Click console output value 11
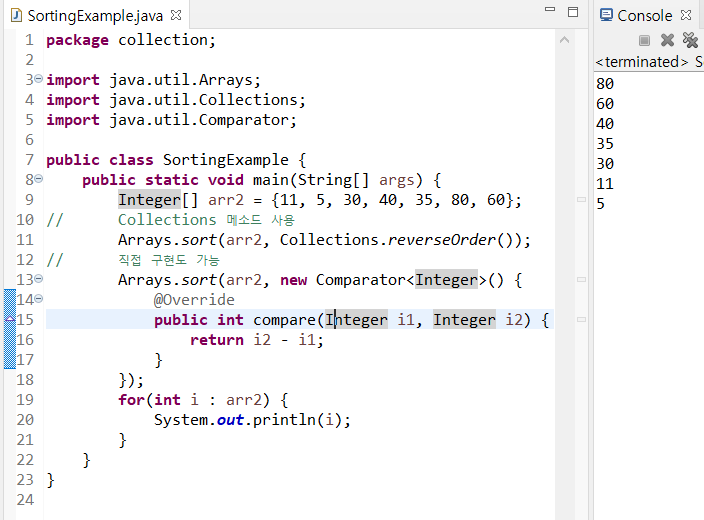 coord(605,184)
